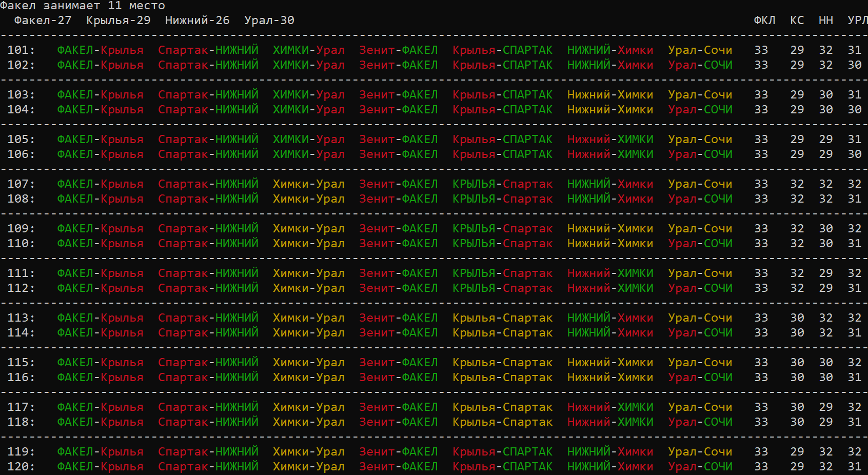Click row number '114:'

(21, 333)
